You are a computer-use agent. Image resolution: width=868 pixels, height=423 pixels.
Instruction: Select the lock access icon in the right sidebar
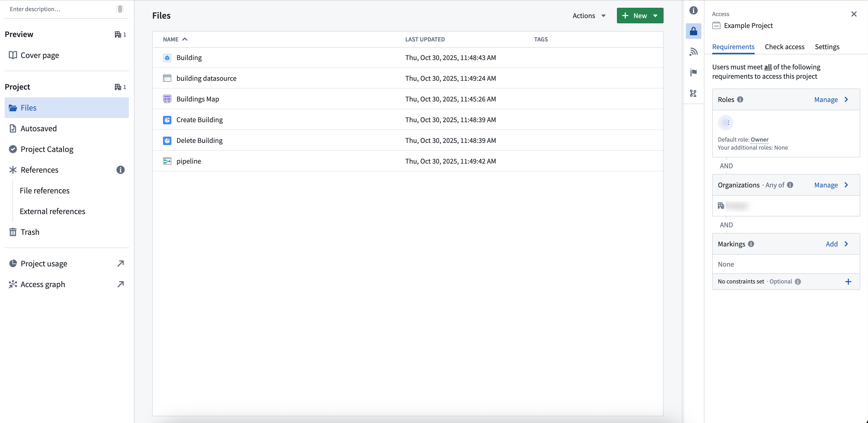[x=694, y=31]
